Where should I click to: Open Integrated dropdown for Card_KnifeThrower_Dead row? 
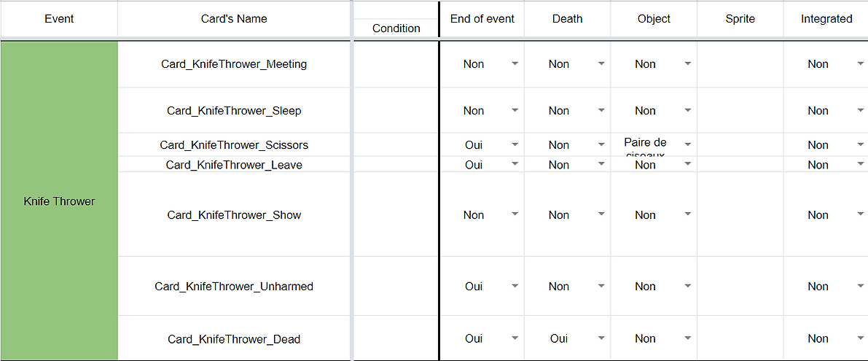[860, 338]
